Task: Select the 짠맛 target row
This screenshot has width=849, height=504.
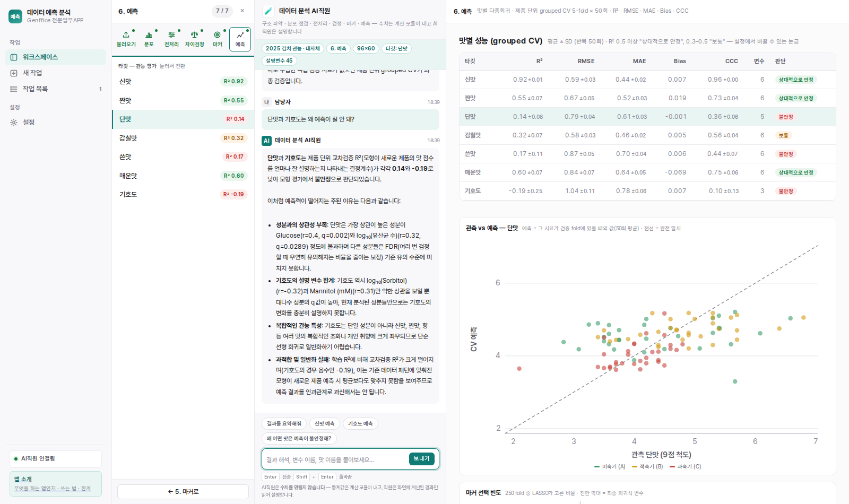Action: (x=183, y=100)
